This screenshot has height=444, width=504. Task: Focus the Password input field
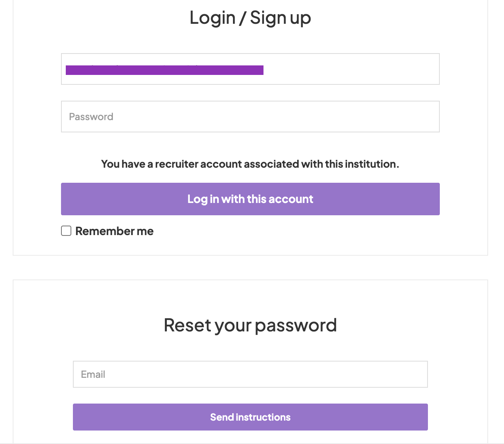pyautogui.click(x=250, y=117)
